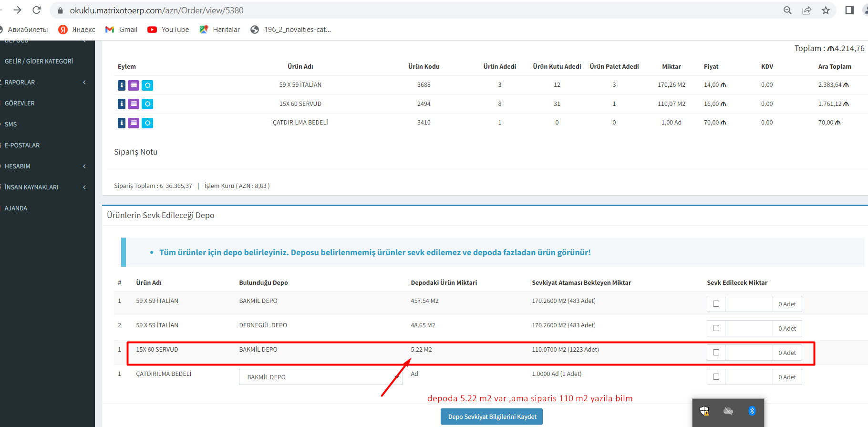Open the Bluetooth tray icon

pos(752,411)
